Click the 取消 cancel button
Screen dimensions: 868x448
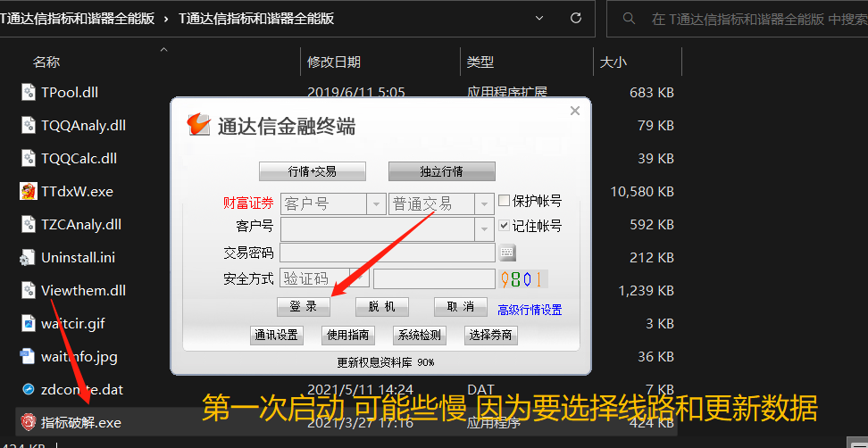[x=461, y=306]
